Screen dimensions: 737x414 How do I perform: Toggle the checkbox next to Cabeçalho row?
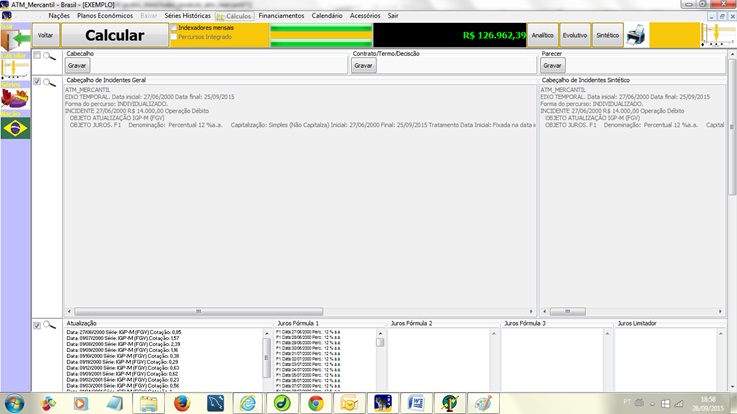point(37,56)
